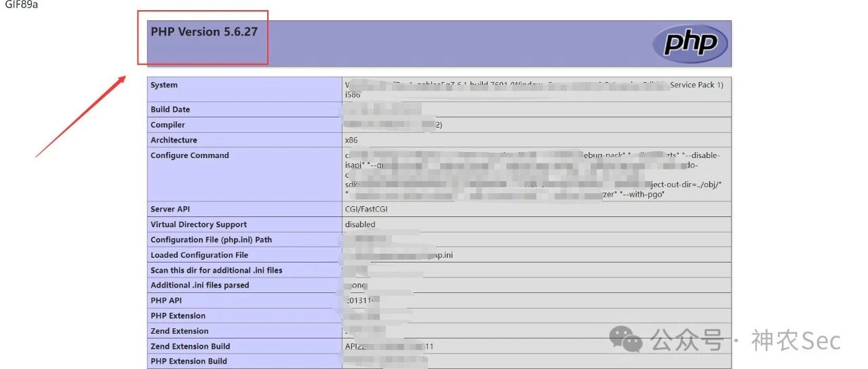Click the Zend Extension Build label
Image resolution: width=868 pixels, height=369 pixels.
point(191,346)
